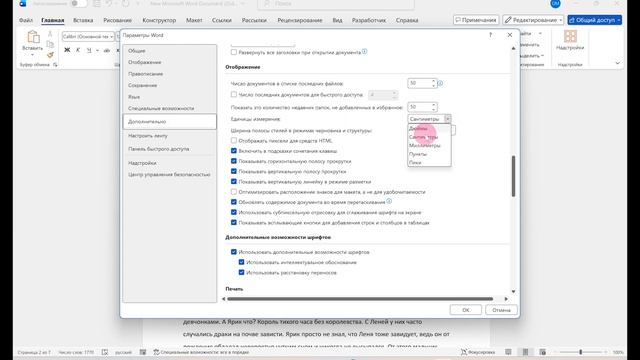Open Фокусировка focus mode in status bar

[x=478, y=352]
